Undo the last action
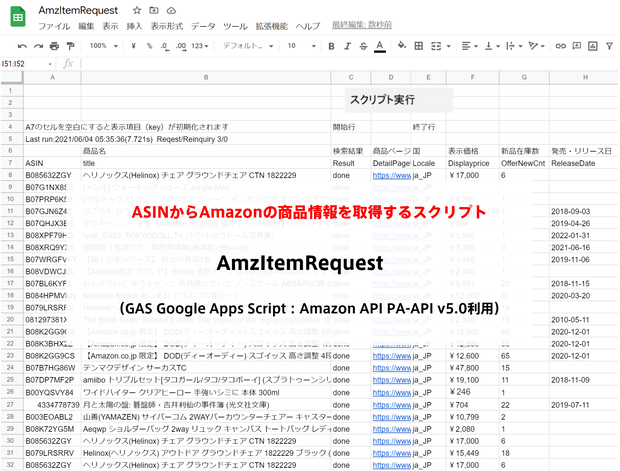The height and width of the screenshot is (471, 620). (x=22, y=46)
